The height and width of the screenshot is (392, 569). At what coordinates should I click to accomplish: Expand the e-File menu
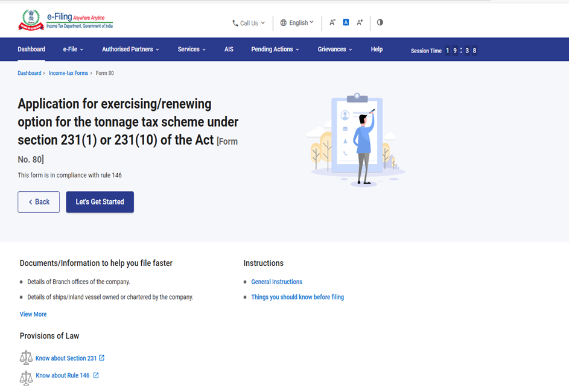[x=73, y=49]
